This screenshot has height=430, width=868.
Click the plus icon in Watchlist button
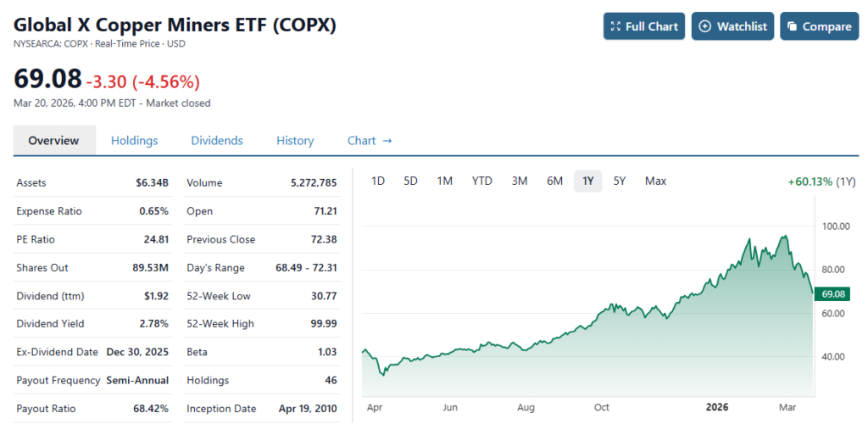click(704, 26)
